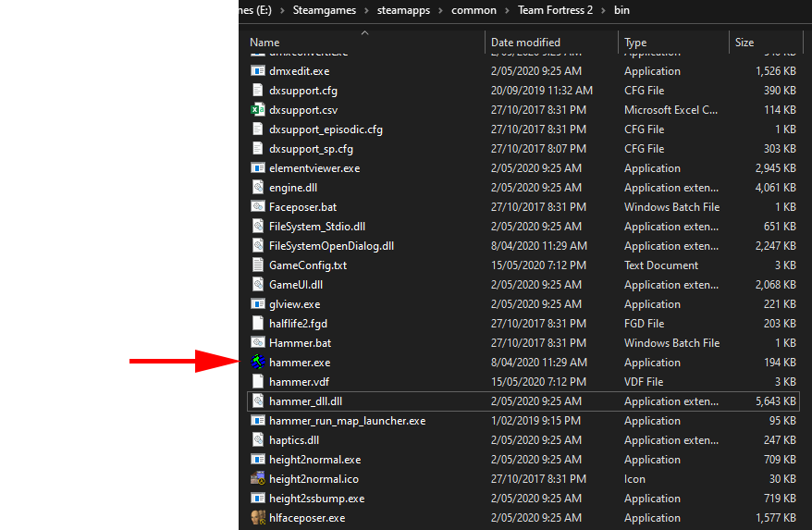Select the file name hammer_dll.dll
Viewport: 812px width, 530px height.
pos(305,401)
